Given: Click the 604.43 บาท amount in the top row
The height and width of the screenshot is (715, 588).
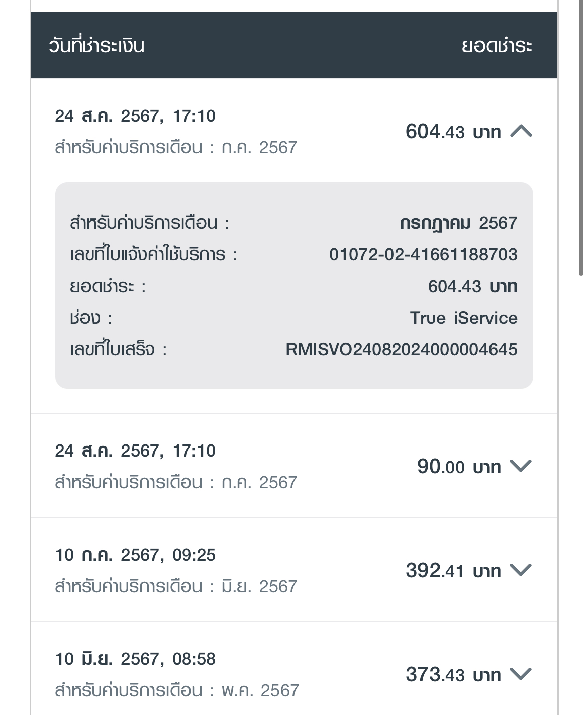Looking at the screenshot, I should 453,132.
